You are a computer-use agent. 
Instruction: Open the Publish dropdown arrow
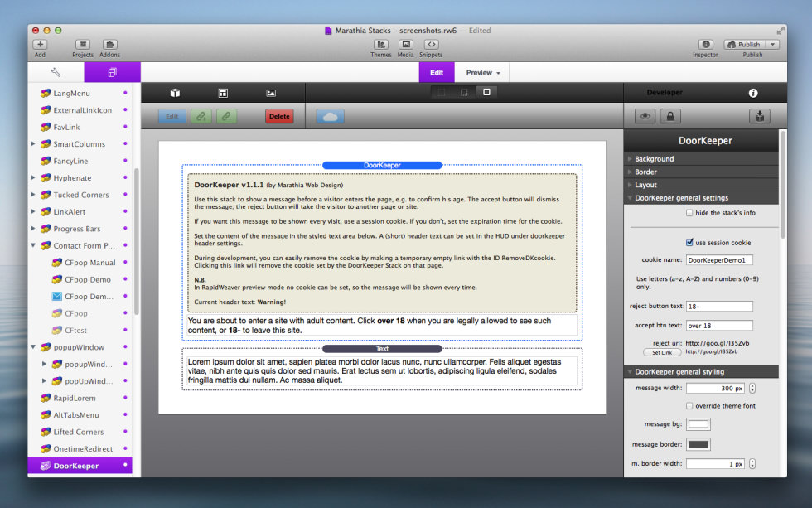tap(772, 45)
